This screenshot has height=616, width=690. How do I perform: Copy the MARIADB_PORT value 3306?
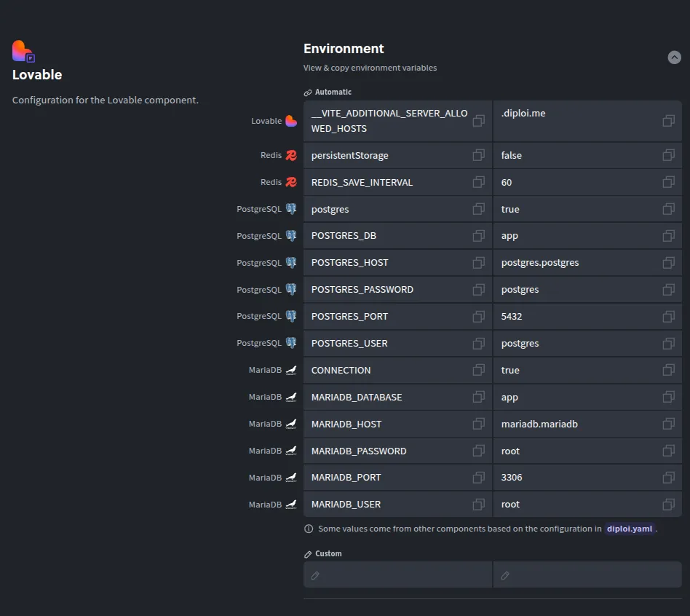668,478
